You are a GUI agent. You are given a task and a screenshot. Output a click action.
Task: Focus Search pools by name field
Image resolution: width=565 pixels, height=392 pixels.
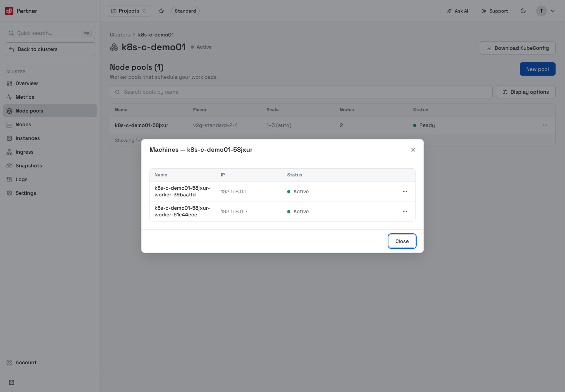(301, 92)
